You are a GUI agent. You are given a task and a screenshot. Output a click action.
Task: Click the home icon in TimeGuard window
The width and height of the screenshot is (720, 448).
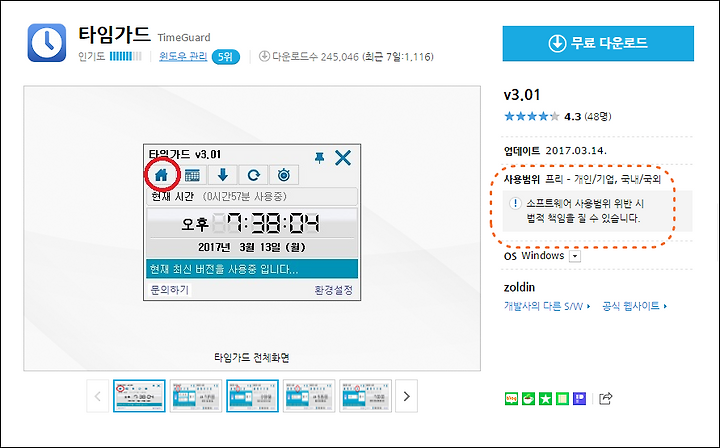pyautogui.click(x=161, y=175)
